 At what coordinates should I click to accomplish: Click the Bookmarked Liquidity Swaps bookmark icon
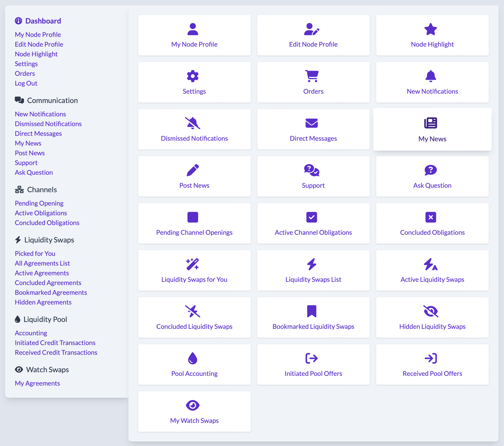[311, 311]
